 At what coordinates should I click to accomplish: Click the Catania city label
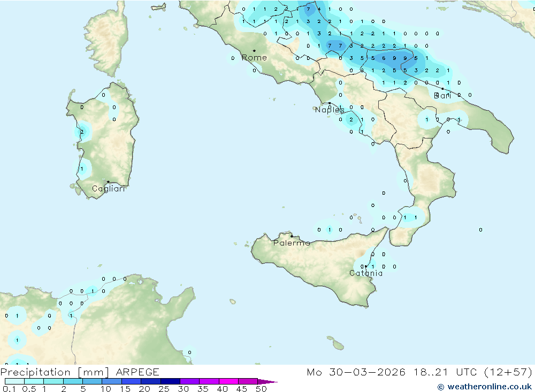[x=366, y=273]
